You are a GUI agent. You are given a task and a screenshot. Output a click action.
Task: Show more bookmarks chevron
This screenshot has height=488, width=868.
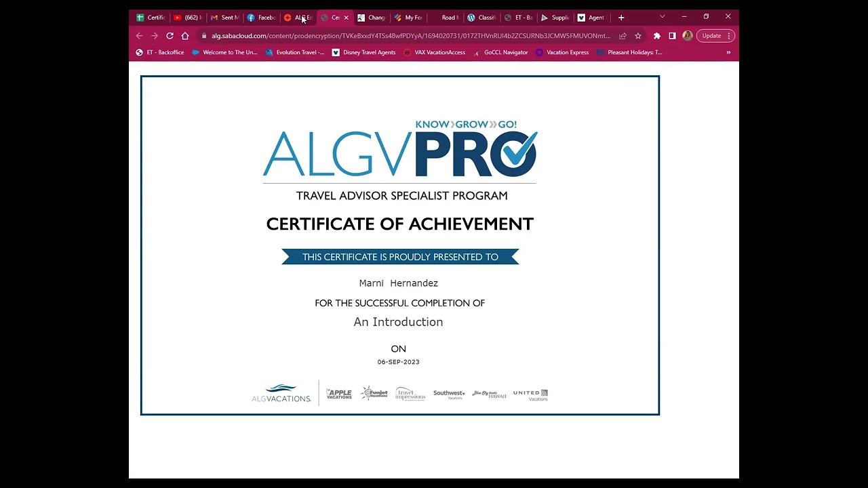(728, 52)
